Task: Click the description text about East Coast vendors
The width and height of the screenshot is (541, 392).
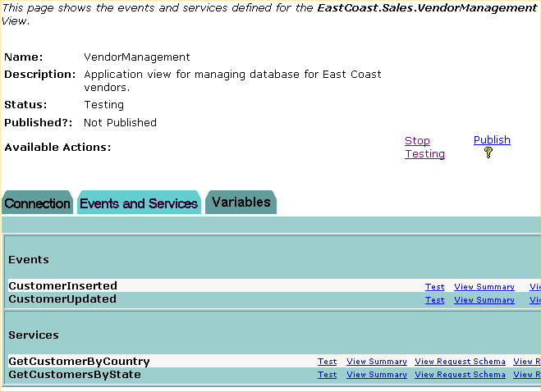Action: click(x=232, y=80)
